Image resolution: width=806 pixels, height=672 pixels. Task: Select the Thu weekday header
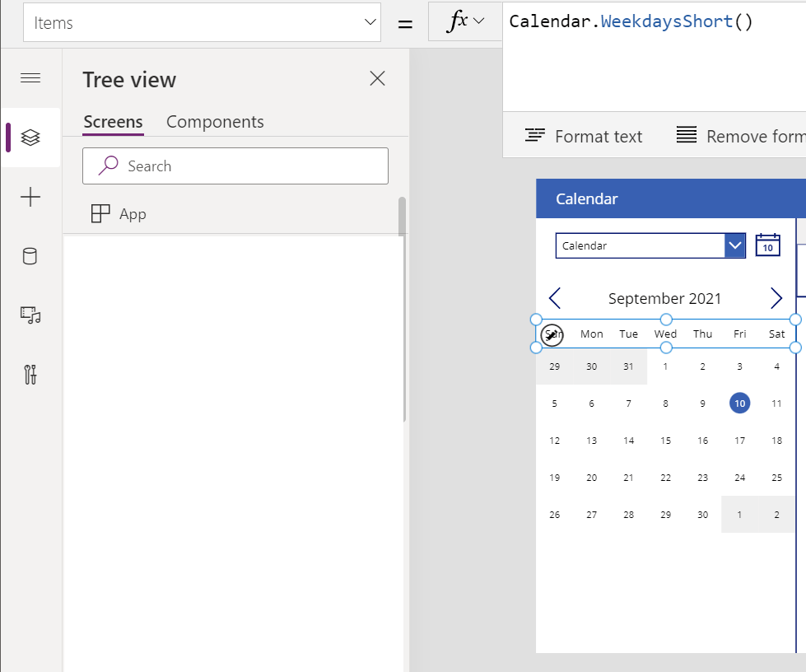(703, 334)
